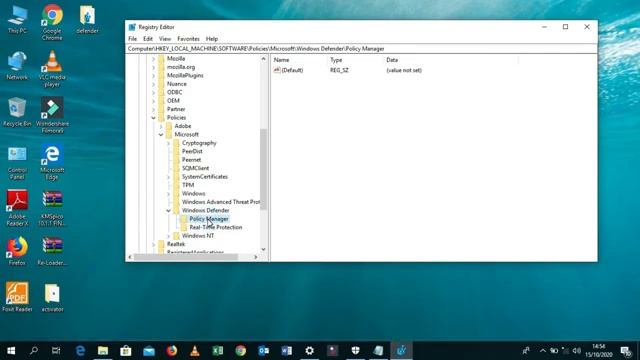
Task: Select the TPM key
Action: (188, 185)
